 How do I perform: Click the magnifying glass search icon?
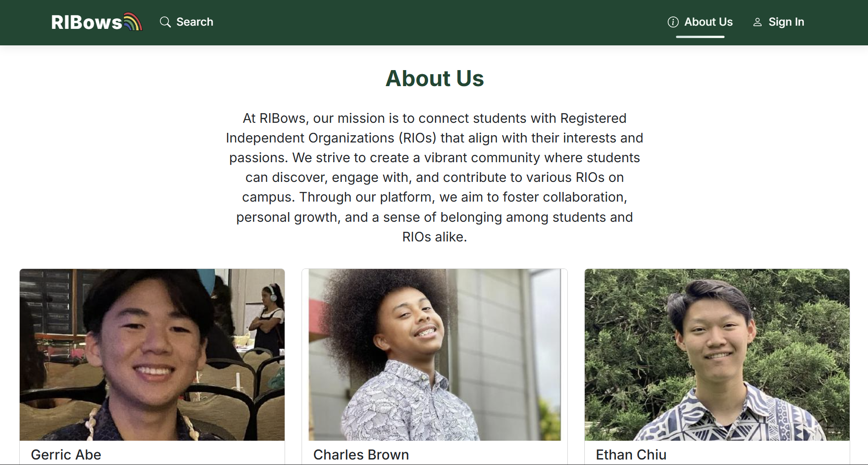point(165,22)
